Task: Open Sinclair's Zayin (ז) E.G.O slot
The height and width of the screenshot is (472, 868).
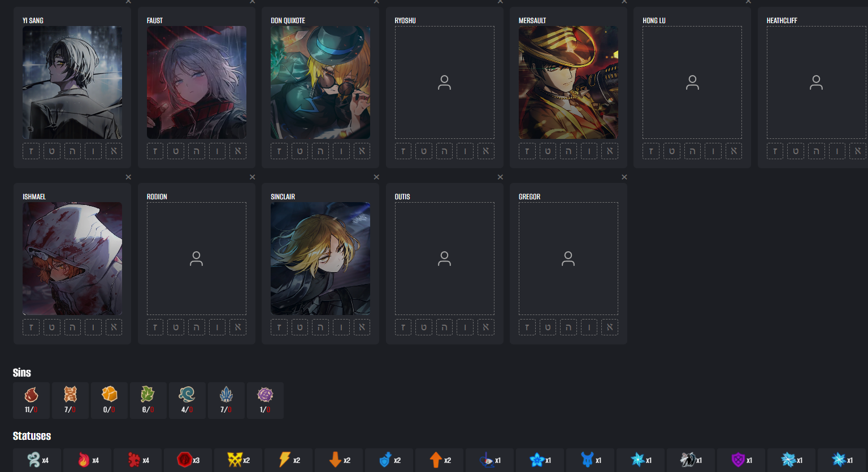Action: pos(279,327)
